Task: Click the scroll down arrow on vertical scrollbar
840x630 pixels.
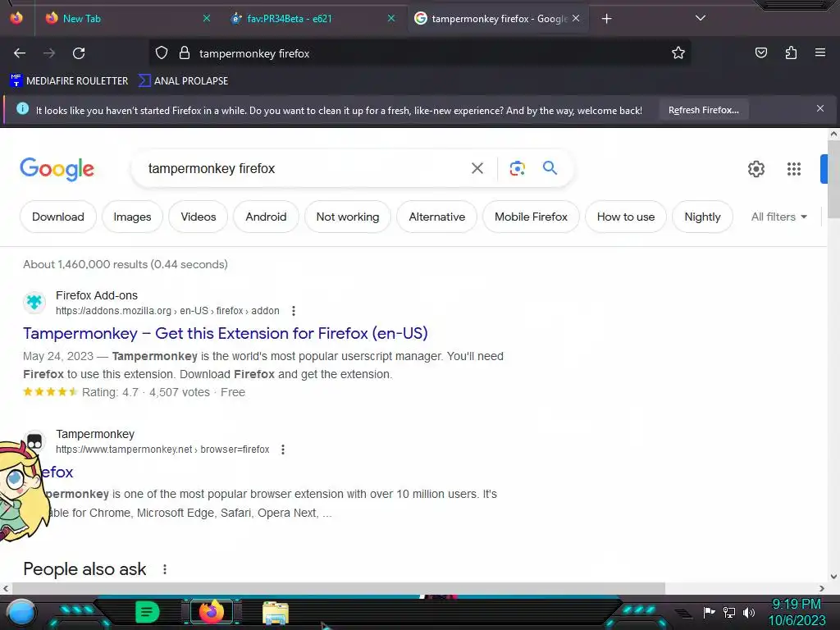Action: pos(833,577)
